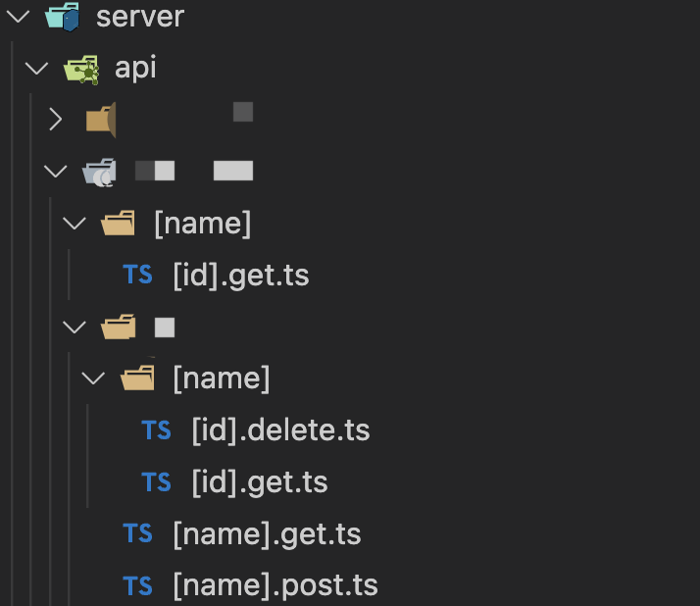The height and width of the screenshot is (606, 700).
Task: Open [id].get.ts listed under [id].delete.ts
Action: tap(260, 482)
